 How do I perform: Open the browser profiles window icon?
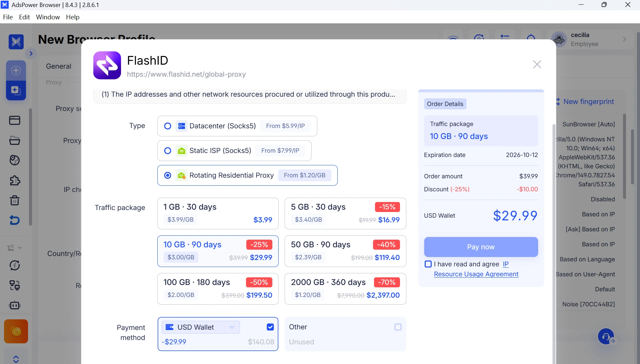[15, 120]
